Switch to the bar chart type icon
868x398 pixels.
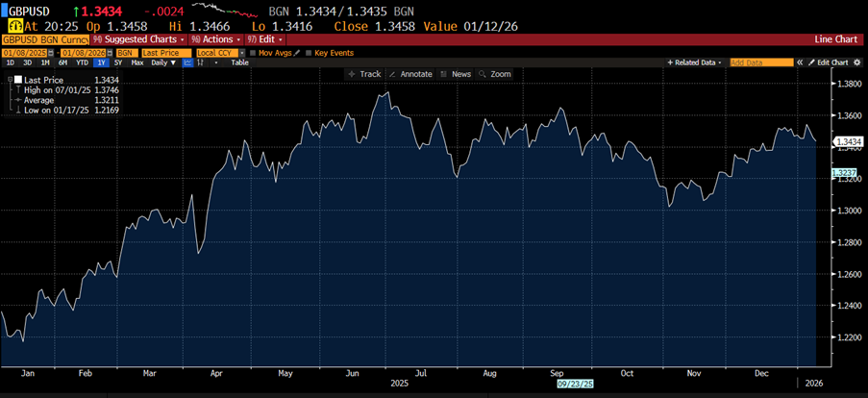202,62
